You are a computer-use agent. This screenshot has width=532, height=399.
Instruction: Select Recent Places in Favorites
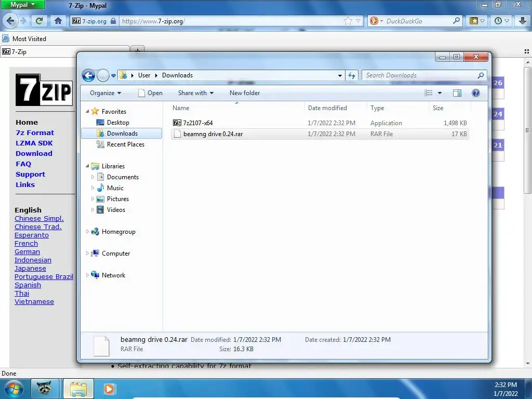pyautogui.click(x=121, y=144)
